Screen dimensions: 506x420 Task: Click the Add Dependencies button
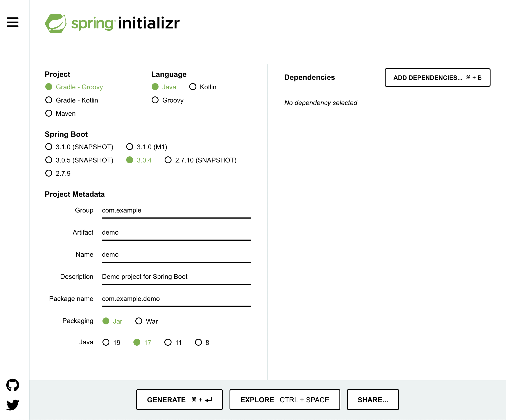438,78
